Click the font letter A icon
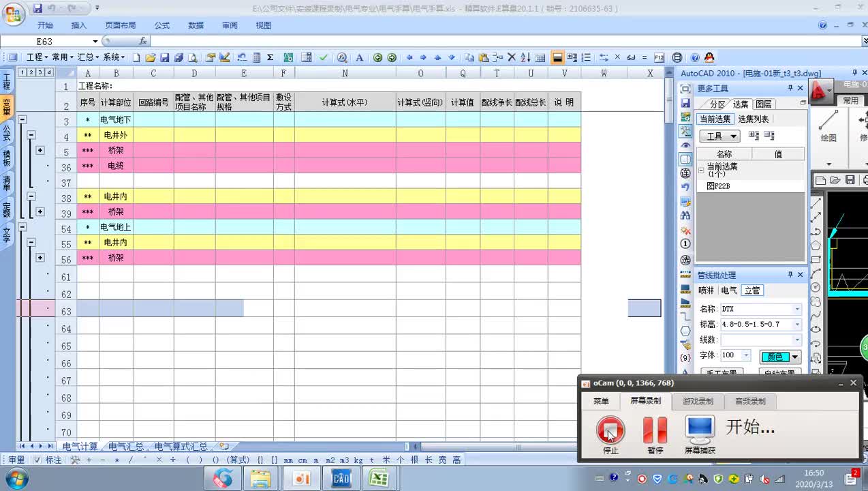 (359, 58)
